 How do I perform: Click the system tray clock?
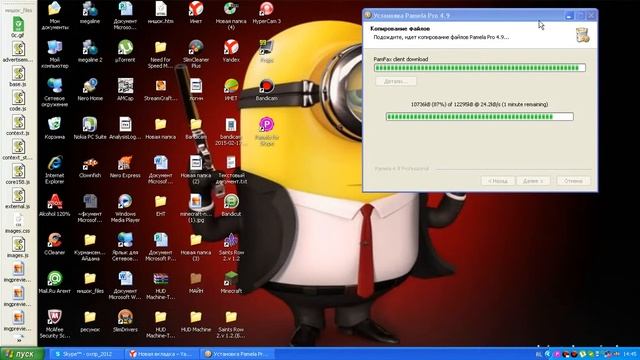click(x=630, y=354)
